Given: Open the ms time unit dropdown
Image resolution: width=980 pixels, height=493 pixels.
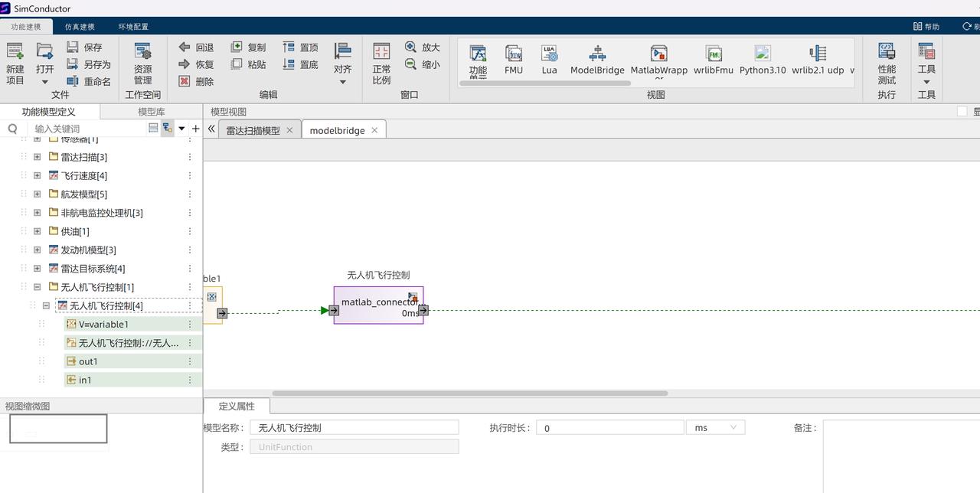Looking at the screenshot, I should (x=715, y=428).
